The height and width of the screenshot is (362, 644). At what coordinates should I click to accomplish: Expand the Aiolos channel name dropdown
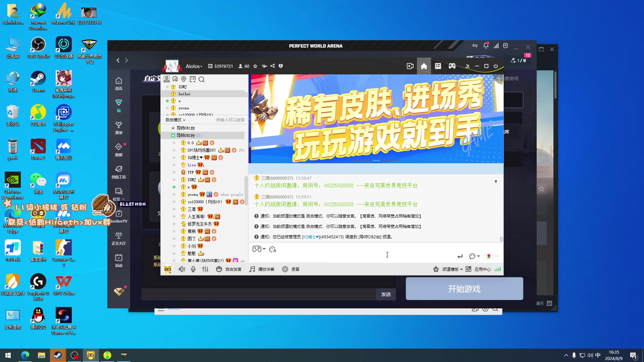point(194,66)
